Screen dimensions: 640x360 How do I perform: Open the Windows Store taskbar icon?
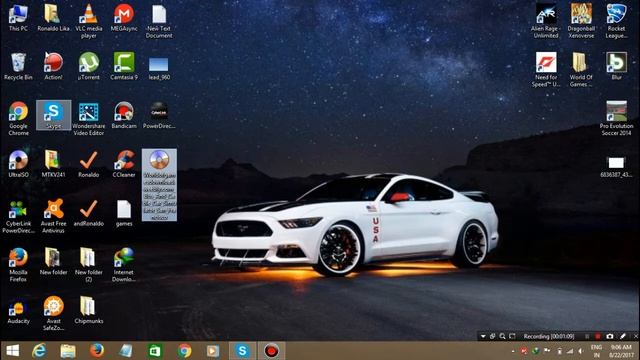(155, 351)
